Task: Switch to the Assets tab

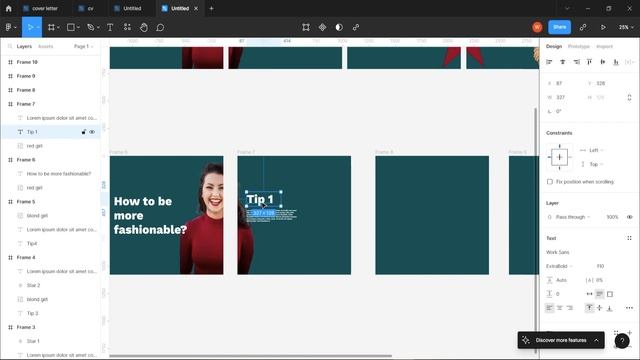Action: 45,47
